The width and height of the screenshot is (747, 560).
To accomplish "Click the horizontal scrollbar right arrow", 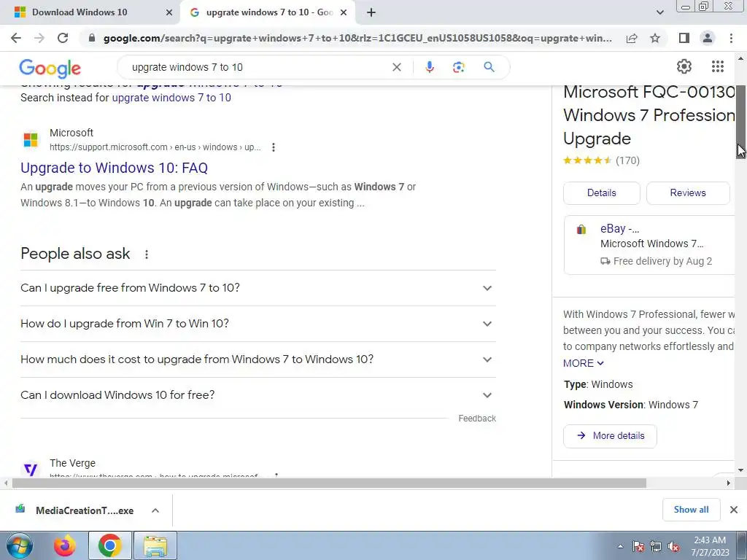I will [728, 483].
